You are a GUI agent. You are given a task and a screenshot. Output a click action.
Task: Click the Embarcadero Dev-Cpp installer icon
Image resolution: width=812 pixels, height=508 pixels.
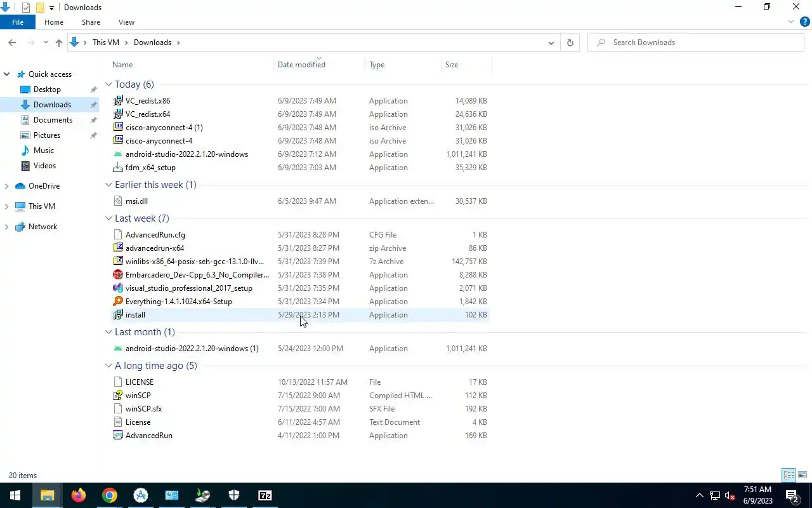click(118, 275)
